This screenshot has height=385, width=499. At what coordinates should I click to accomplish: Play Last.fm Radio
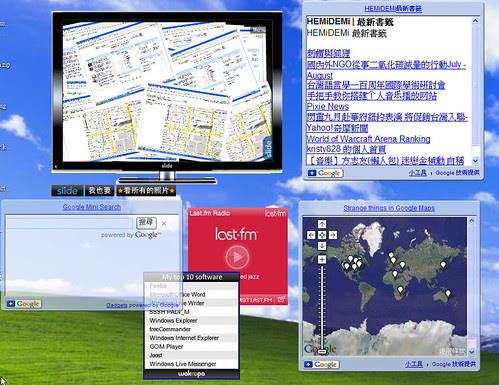pyautogui.click(x=237, y=257)
